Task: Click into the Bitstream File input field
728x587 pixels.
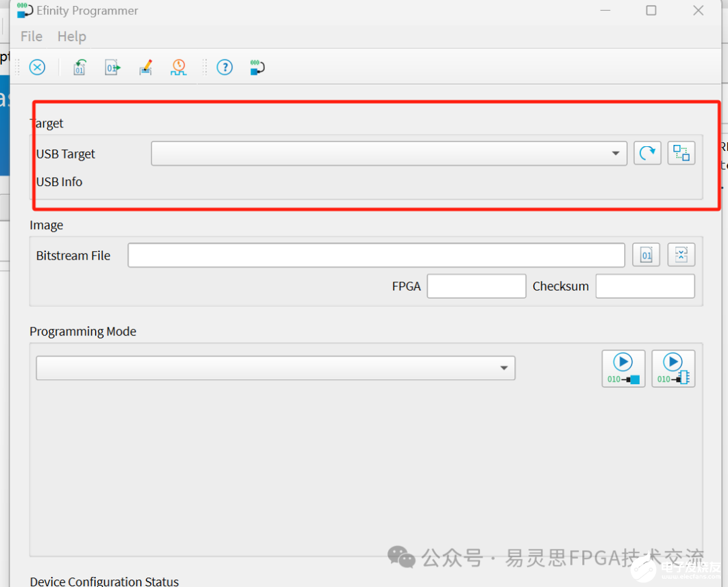Action: pos(377,255)
